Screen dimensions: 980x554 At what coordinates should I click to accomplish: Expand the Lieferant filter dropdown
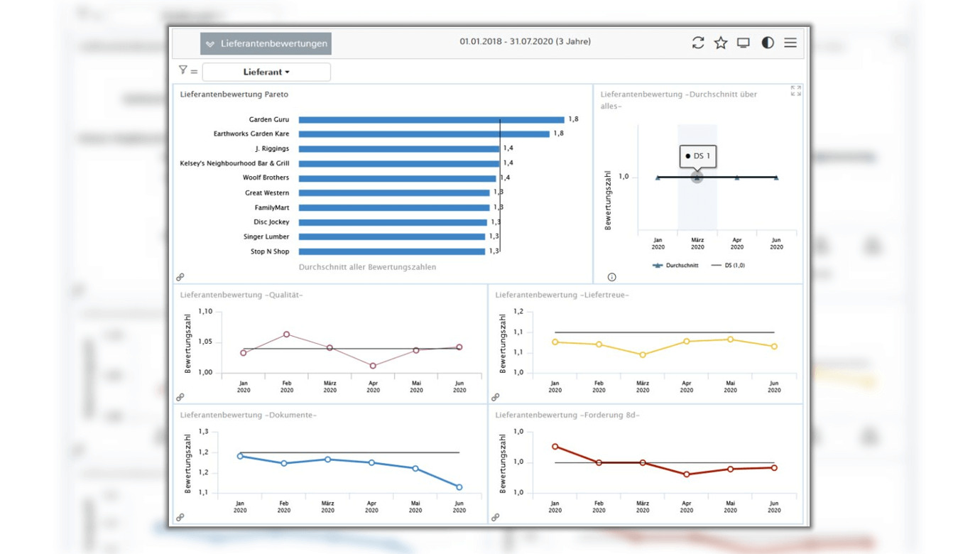pos(266,72)
